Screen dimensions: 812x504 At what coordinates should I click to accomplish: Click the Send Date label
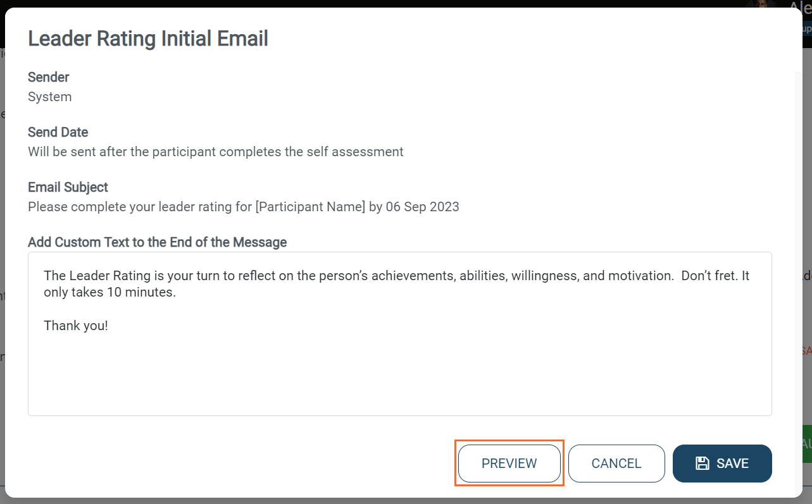pos(58,132)
